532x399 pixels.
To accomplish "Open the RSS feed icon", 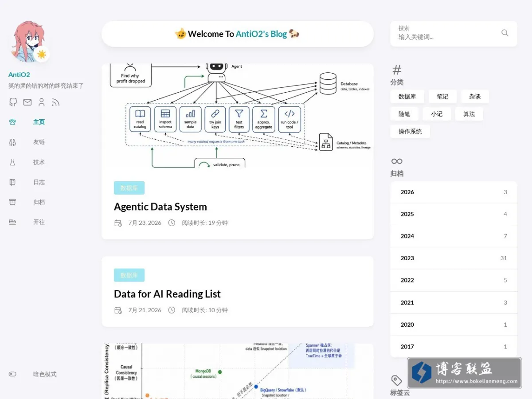I will point(55,102).
